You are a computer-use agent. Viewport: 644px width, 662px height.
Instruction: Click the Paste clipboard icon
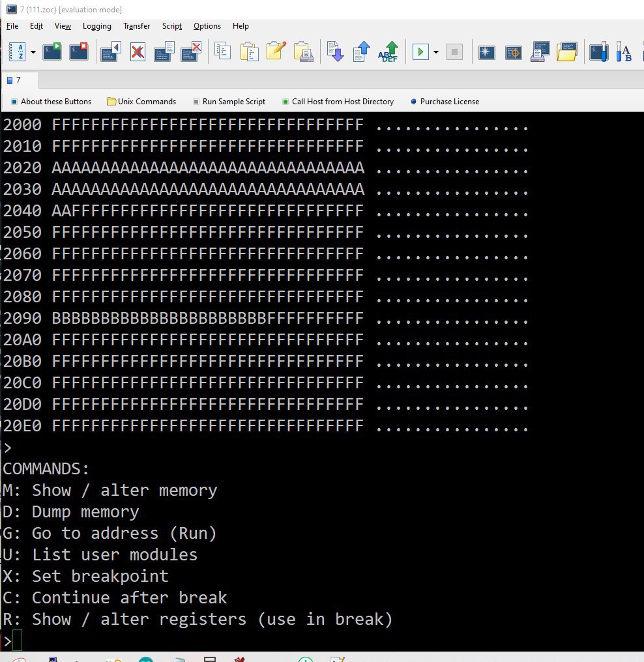[x=249, y=52]
